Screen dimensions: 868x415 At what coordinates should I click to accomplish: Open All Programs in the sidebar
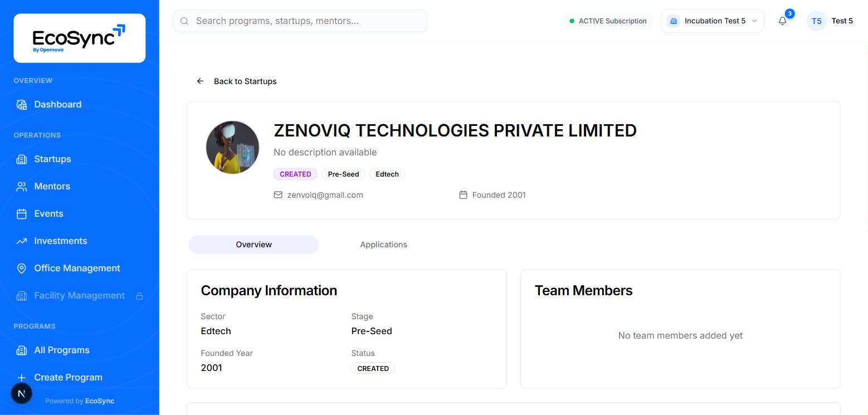point(80,350)
